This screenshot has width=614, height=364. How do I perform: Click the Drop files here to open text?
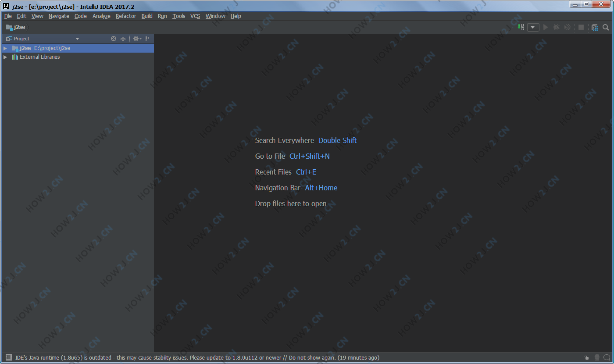(291, 203)
